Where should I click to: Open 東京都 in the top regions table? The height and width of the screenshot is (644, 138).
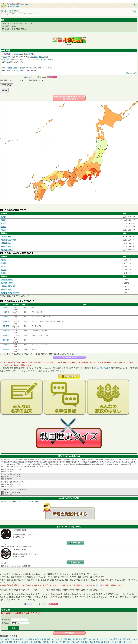click(x=3, y=217)
